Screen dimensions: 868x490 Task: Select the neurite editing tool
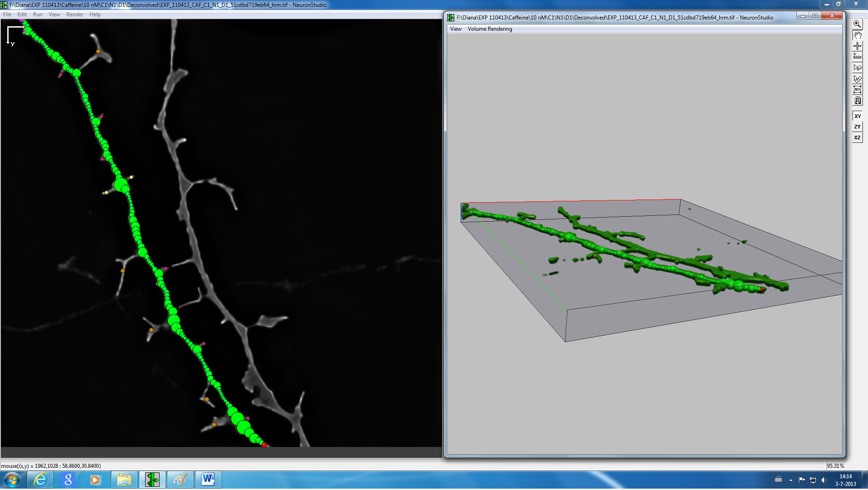point(857,78)
